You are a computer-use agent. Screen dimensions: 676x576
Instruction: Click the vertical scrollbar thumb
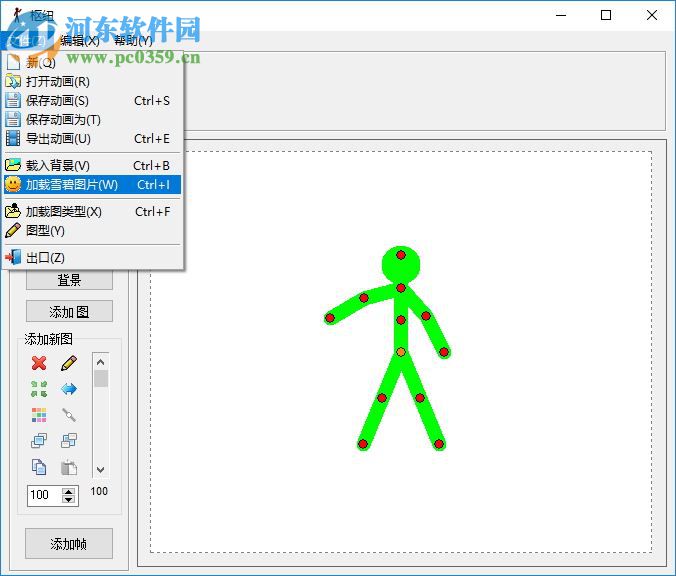coord(101,379)
